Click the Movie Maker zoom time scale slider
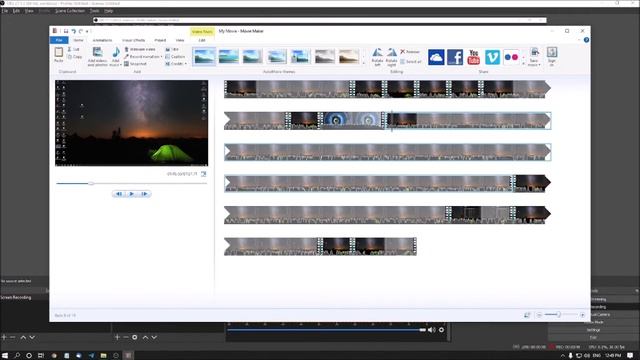The image size is (640, 360). [560, 315]
